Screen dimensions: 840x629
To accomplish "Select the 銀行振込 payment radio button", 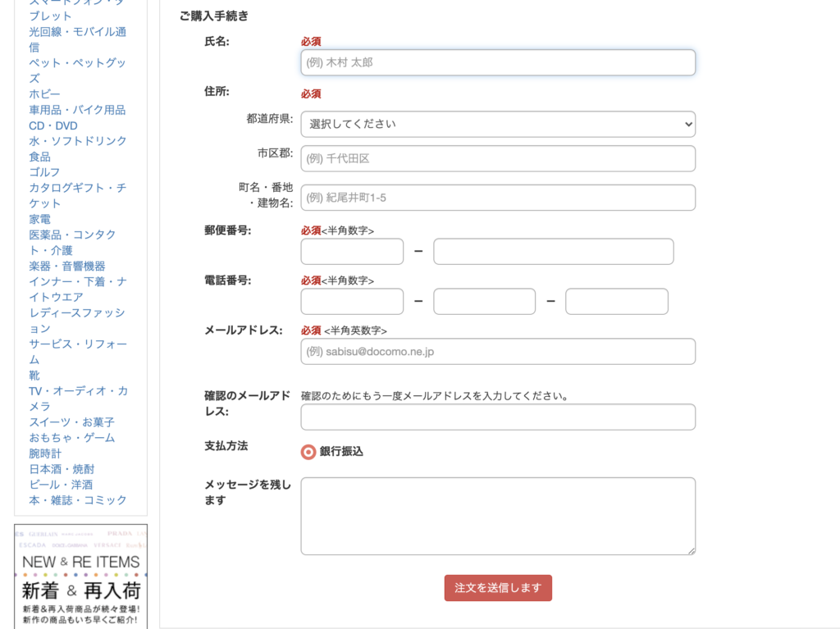I will (x=308, y=452).
